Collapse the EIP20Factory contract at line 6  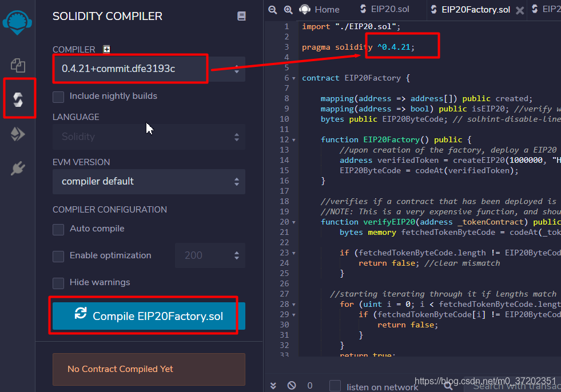294,78
